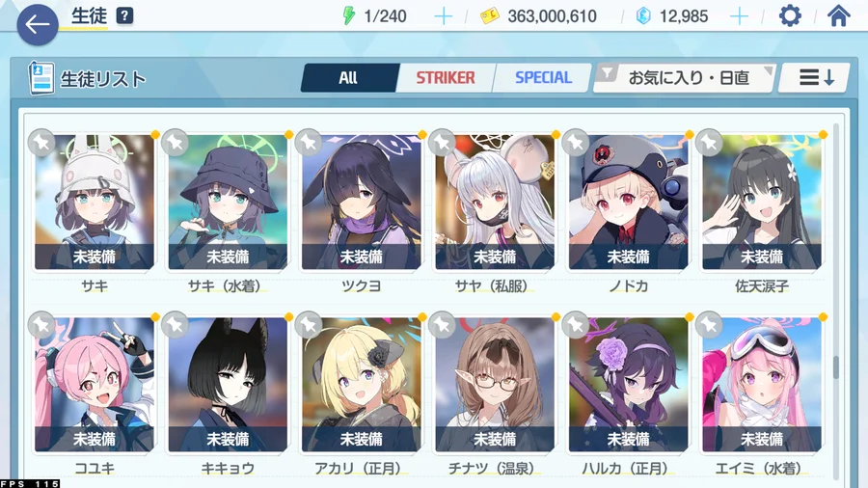
Task: Select the All tab
Action: (349, 78)
